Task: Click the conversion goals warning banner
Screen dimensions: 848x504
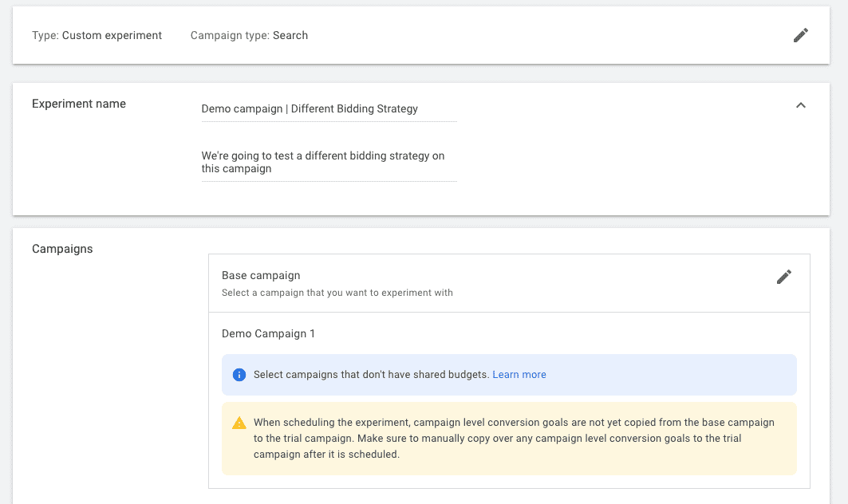Action: click(509, 437)
